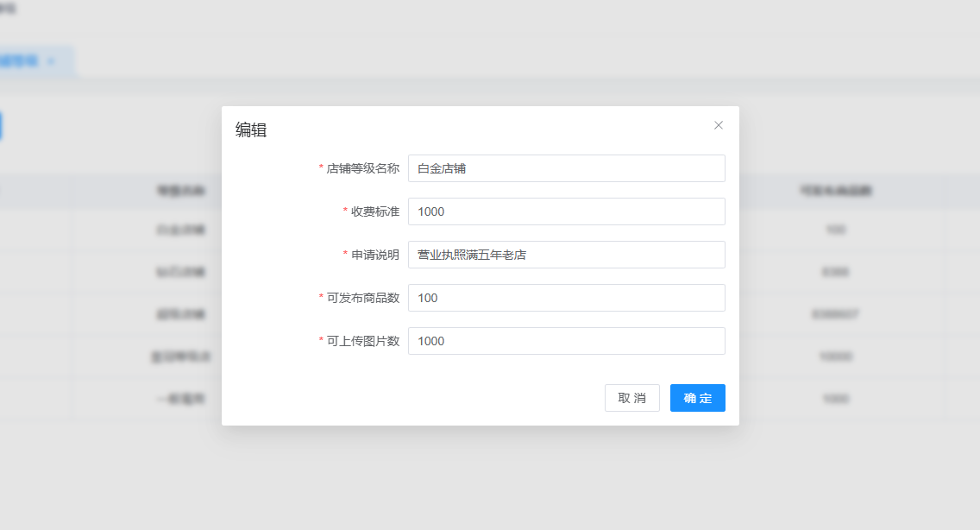Image resolution: width=980 pixels, height=530 pixels.
Task: Click the 店铺等级名称 field label
Action: point(362,168)
